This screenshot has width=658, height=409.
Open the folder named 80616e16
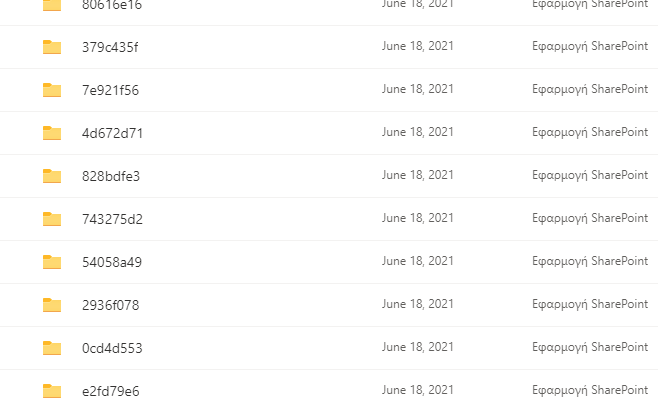point(111,5)
